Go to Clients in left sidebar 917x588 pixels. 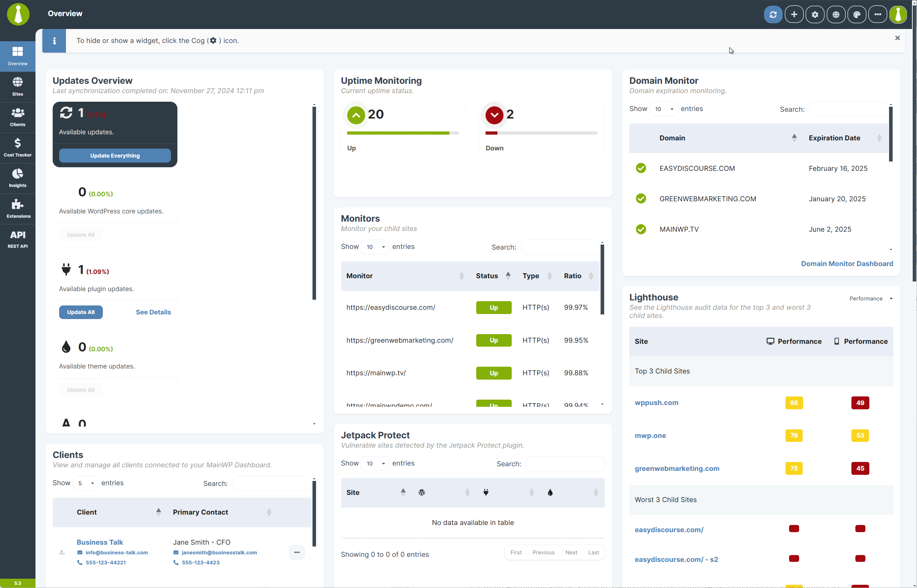point(18,117)
